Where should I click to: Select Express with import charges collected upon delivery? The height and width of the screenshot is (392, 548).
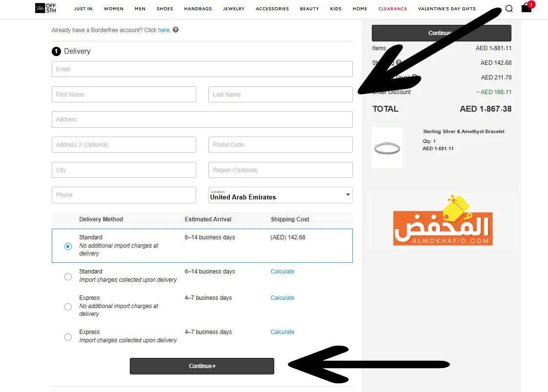pyautogui.click(x=68, y=337)
